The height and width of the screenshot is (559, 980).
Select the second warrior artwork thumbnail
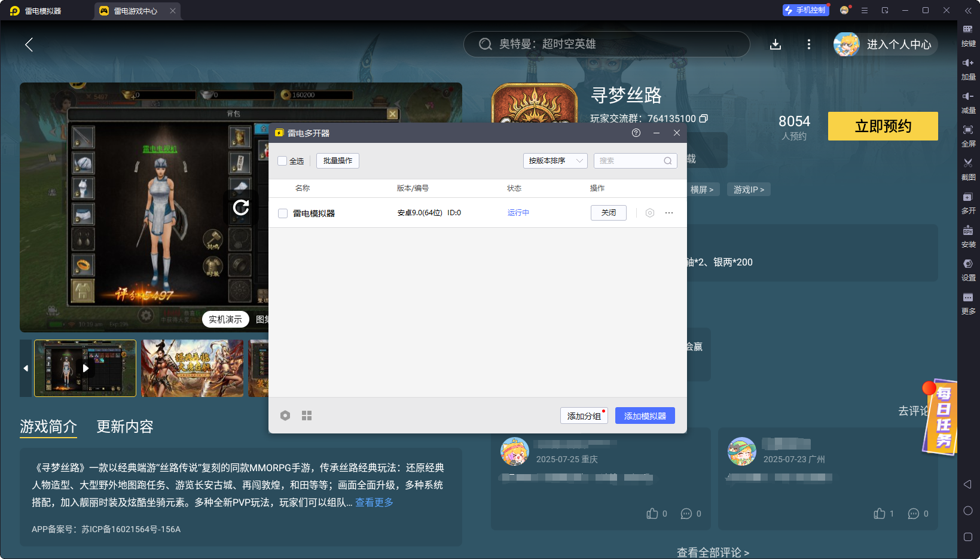pos(193,368)
